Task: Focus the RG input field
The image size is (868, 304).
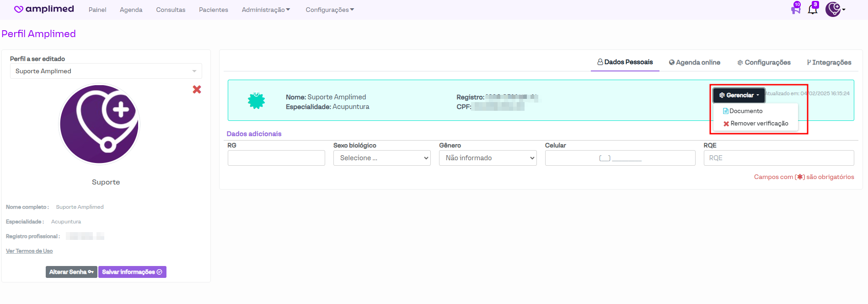Action: 276,158
